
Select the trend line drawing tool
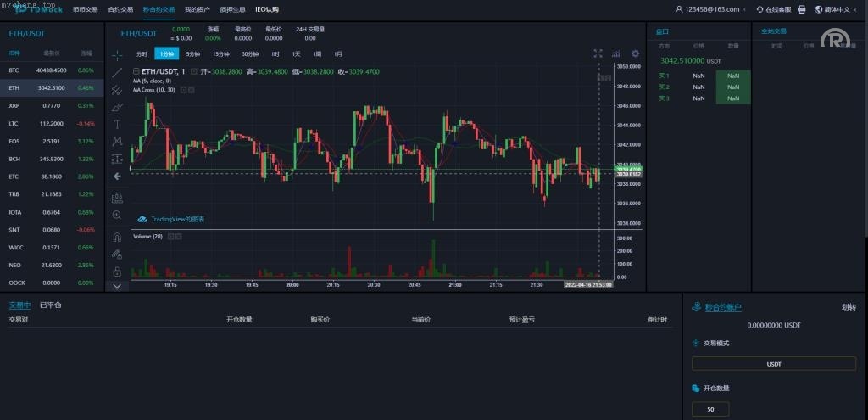[117, 72]
